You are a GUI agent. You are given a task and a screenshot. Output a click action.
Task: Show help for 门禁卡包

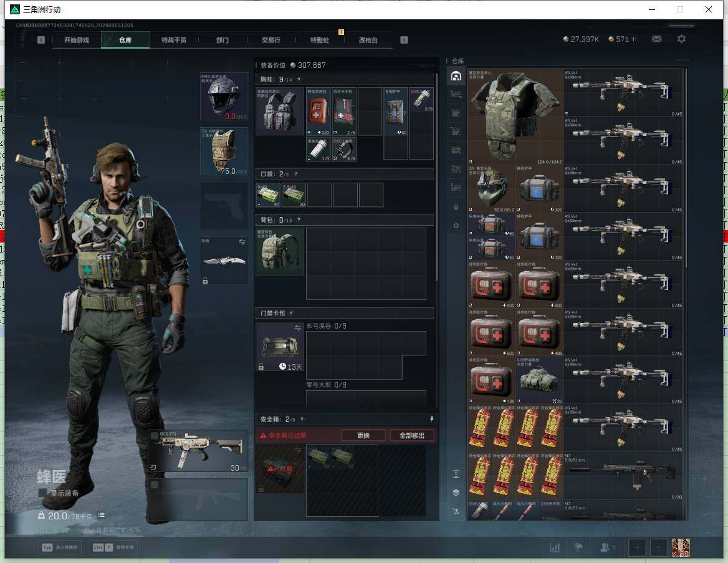point(291,313)
